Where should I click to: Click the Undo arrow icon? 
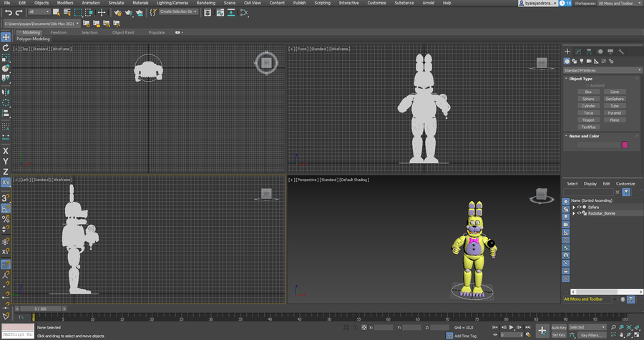8,13
